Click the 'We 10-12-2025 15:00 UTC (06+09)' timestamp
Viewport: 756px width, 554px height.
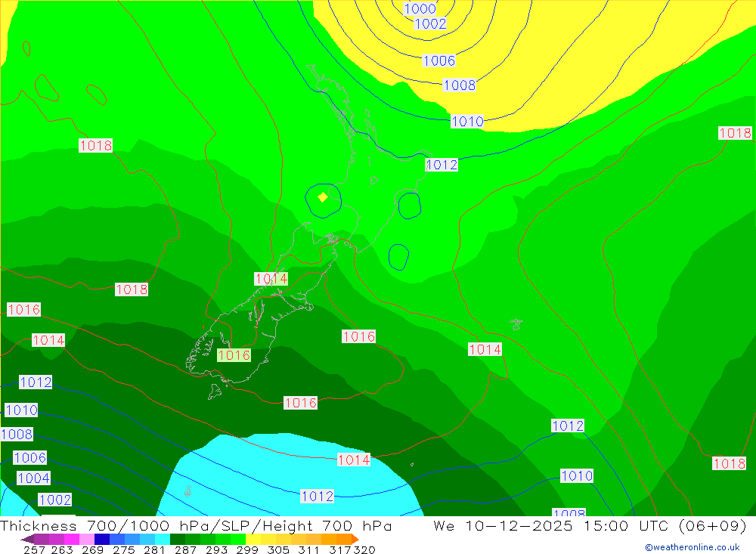(590, 525)
